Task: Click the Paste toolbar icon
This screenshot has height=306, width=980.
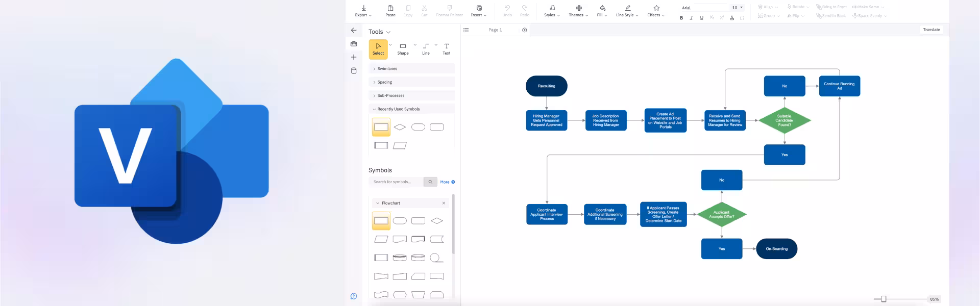Action: [x=390, y=11]
